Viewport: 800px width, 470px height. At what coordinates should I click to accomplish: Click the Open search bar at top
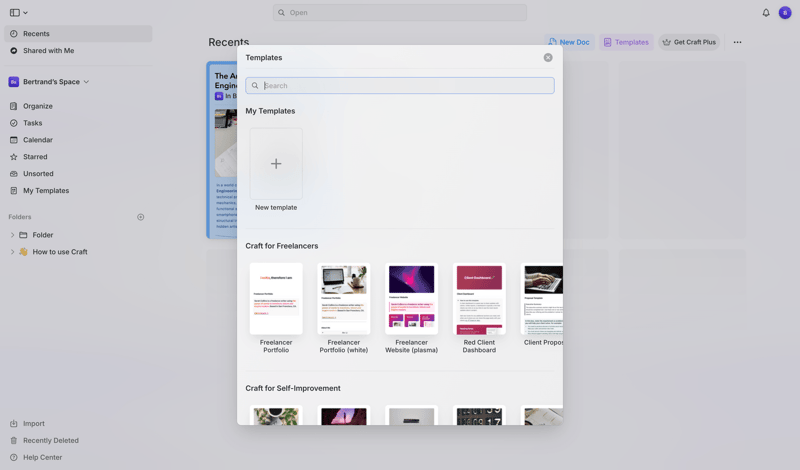tap(399, 13)
